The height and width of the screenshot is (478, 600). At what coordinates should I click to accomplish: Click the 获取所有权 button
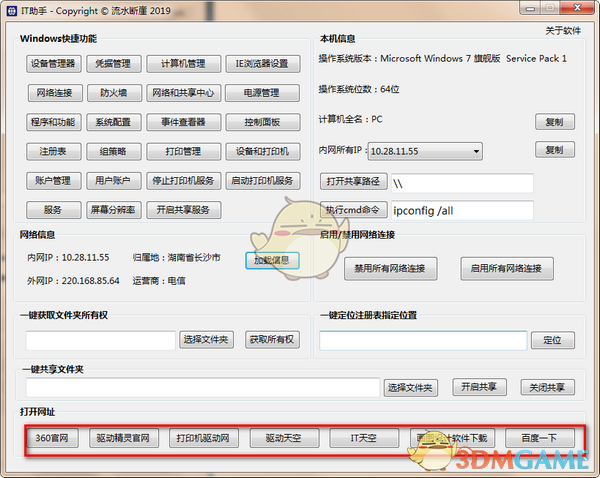(272, 340)
